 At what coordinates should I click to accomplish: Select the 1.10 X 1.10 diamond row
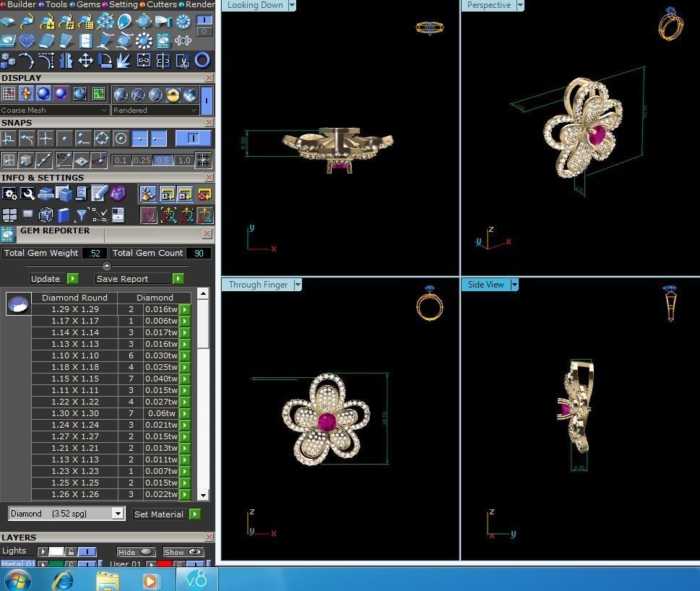111,355
